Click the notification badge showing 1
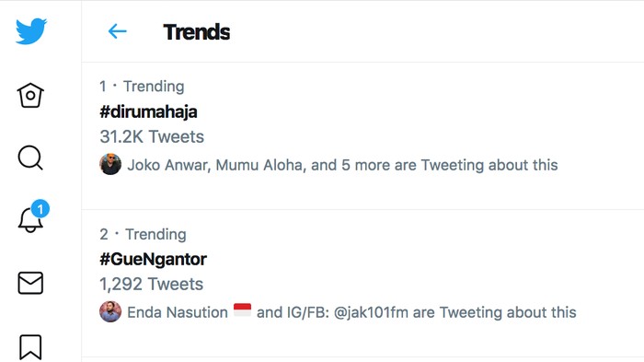 pyautogui.click(x=40, y=209)
